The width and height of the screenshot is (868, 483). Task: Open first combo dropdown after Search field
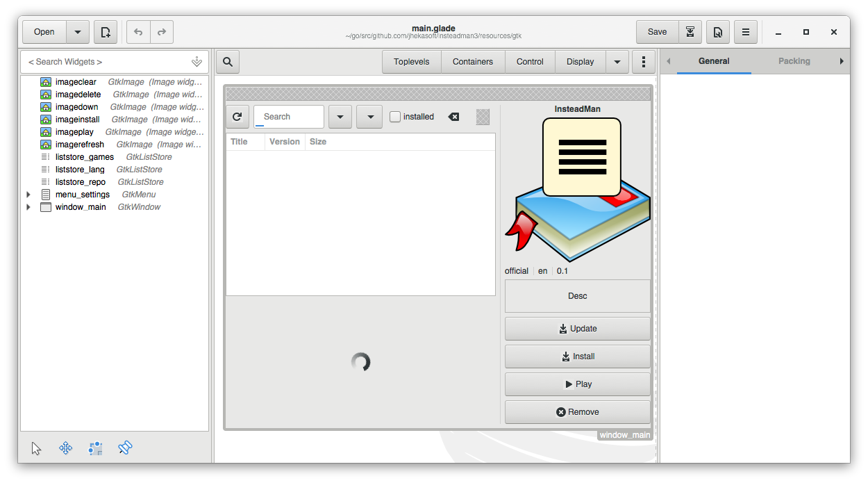(340, 117)
